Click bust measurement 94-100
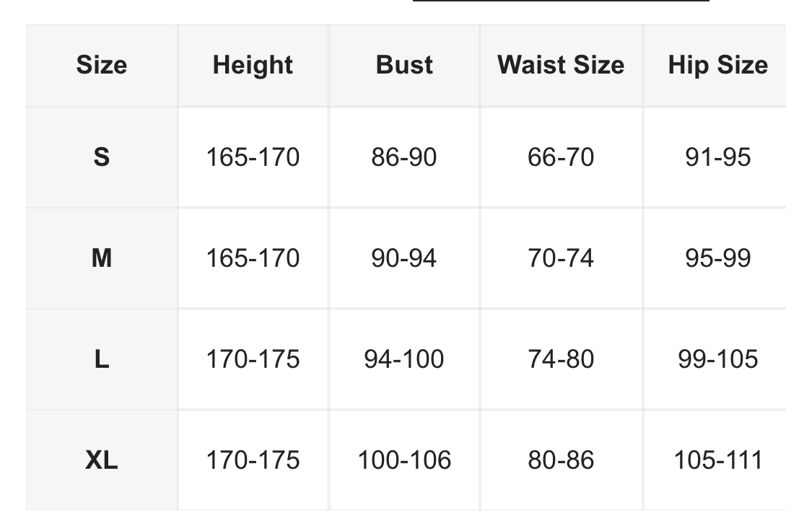The width and height of the screenshot is (812, 520). (404, 358)
